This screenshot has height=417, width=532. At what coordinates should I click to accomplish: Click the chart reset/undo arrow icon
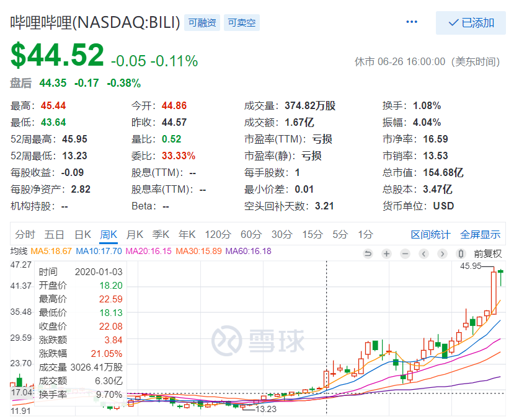pyautogui.click(x=368, y=253)
